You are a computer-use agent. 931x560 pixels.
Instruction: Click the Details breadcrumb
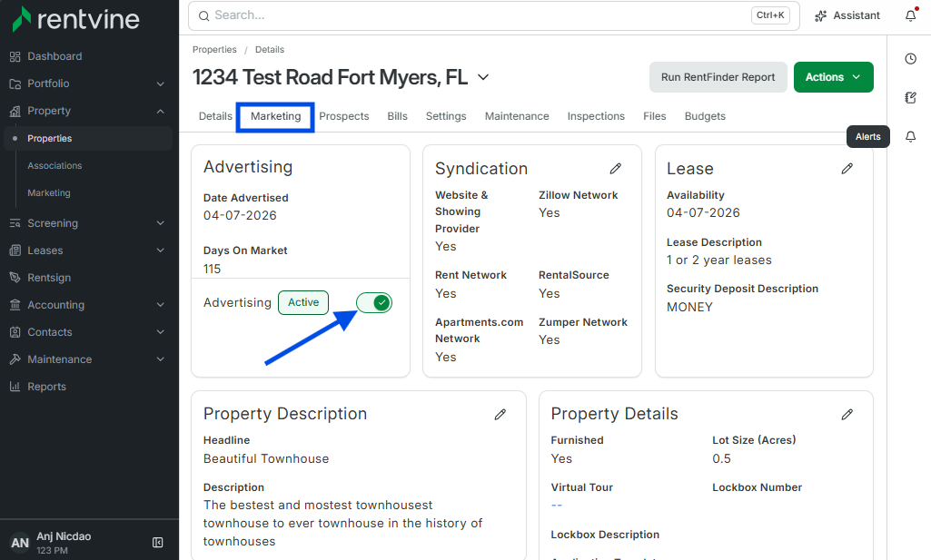click(x=270, y=50)
